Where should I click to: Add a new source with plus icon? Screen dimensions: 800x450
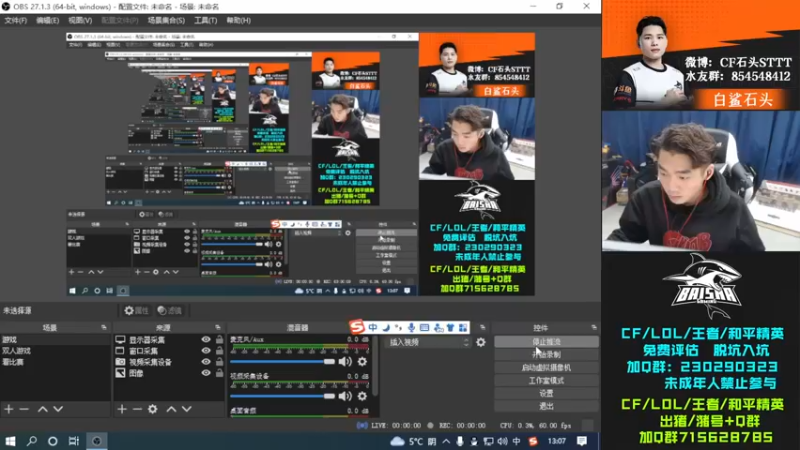[x=122, y=409]
